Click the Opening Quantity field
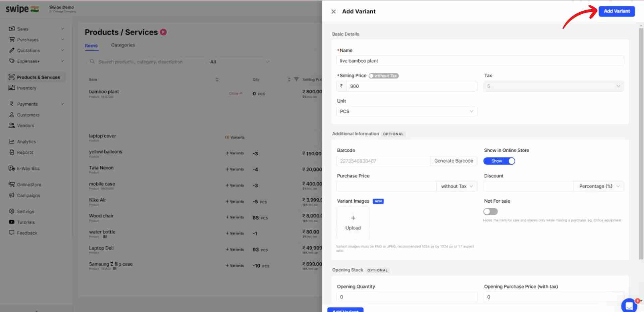The height and width of the screenshot is (312, 644). (407, 297)
